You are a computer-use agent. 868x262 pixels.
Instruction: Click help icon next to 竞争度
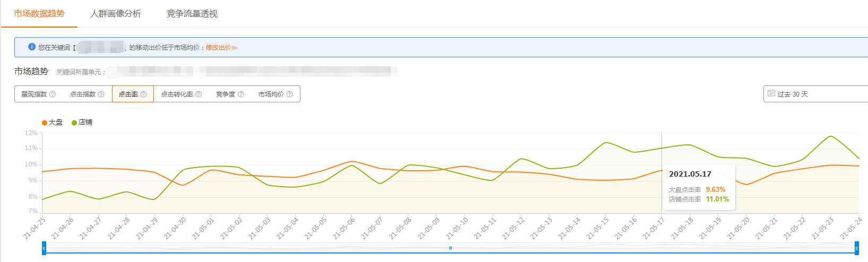pyautogui.click(x=241, y=94)
